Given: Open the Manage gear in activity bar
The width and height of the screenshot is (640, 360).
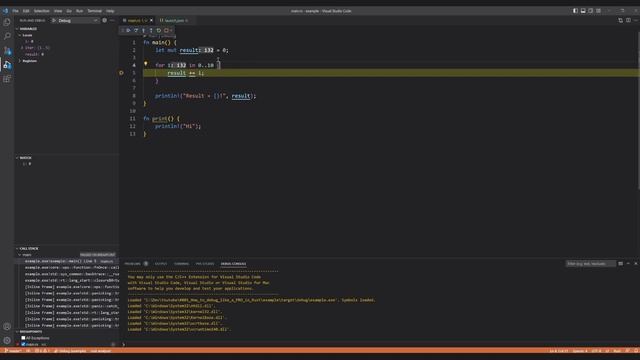Looking at the screenshot, I should 7,340.
